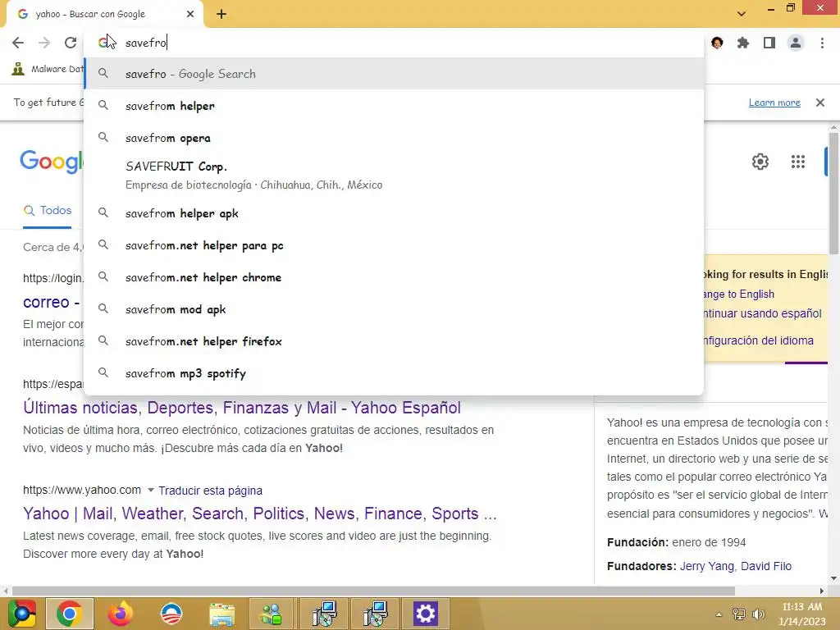The image size is (840, 630).
Task: Open the Thunderbird-like mail icon in taskbar
Action: 171,614
